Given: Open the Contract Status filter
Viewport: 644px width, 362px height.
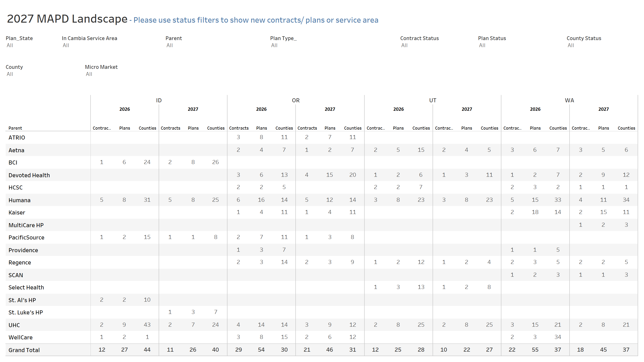Looking at the screenshot, I should tap(435, 45).
